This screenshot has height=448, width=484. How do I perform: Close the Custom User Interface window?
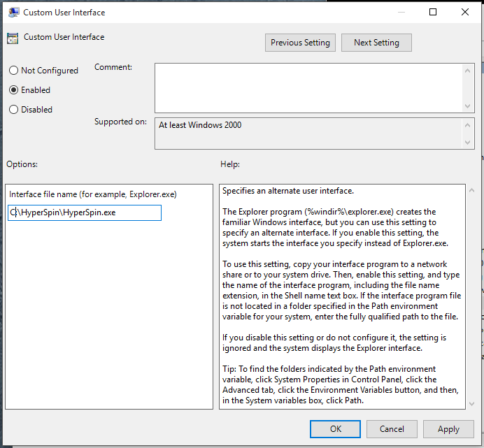(465, 12)
